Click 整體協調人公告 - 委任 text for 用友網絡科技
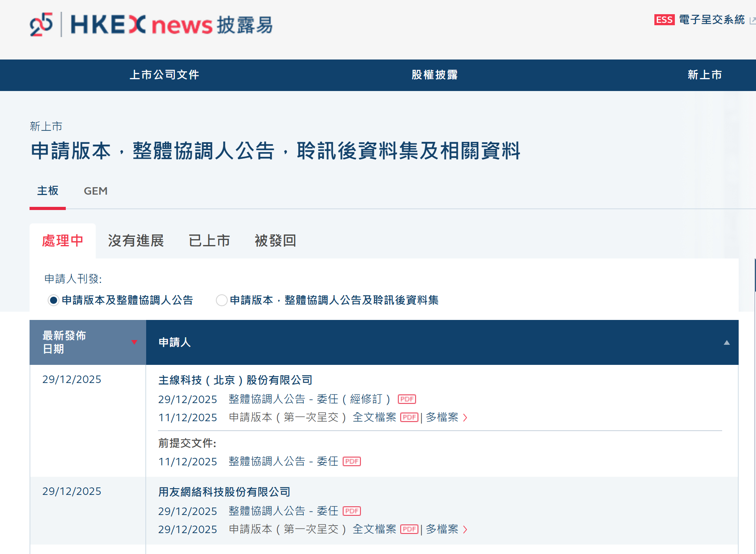756x554 pixels. [283, 511]
